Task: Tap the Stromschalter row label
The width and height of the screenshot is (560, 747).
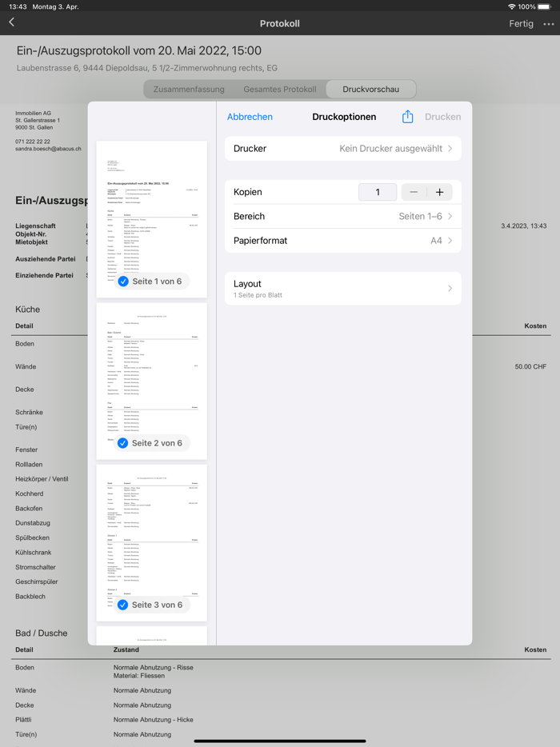Action: (x=35, y=567)
